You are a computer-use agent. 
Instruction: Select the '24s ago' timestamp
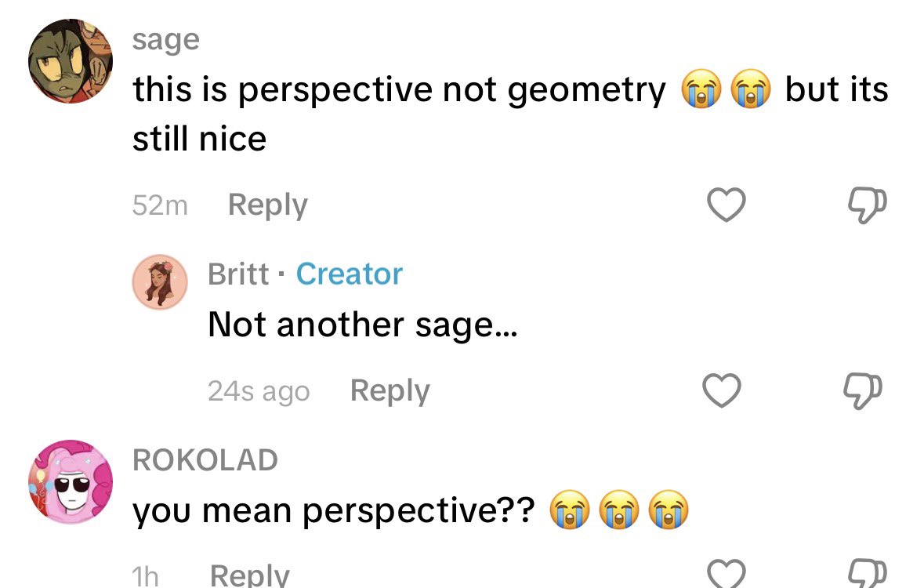[259, 391]
